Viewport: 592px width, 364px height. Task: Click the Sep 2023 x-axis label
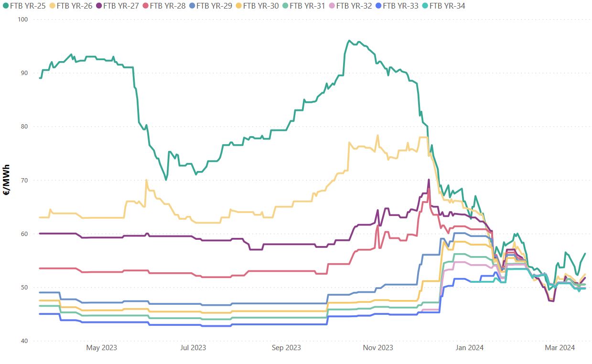pyautogui.click(x=286, y=348)
